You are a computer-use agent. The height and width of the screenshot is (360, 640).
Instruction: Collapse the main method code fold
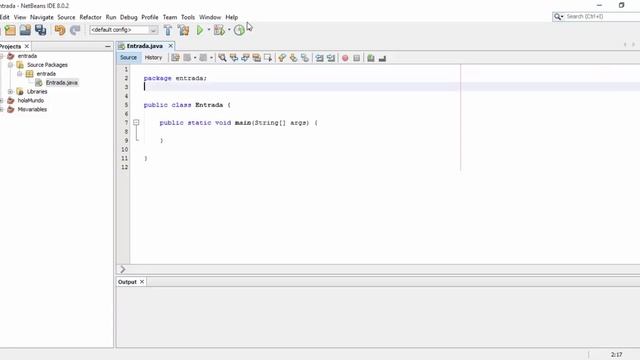tap(136, 122)
